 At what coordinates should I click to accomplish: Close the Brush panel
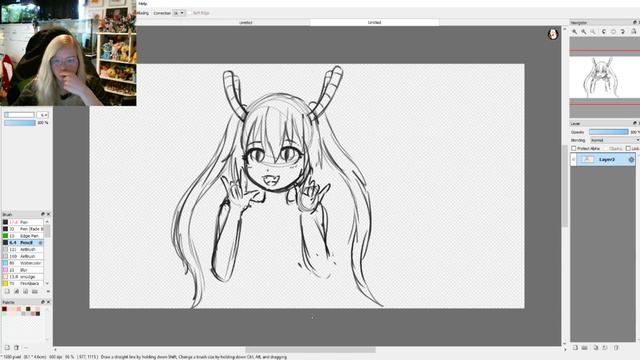pos(48,214)
